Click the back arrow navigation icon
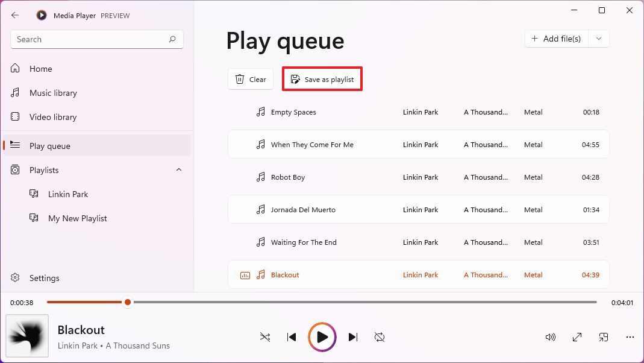The image size is (644, 363). 15,15
